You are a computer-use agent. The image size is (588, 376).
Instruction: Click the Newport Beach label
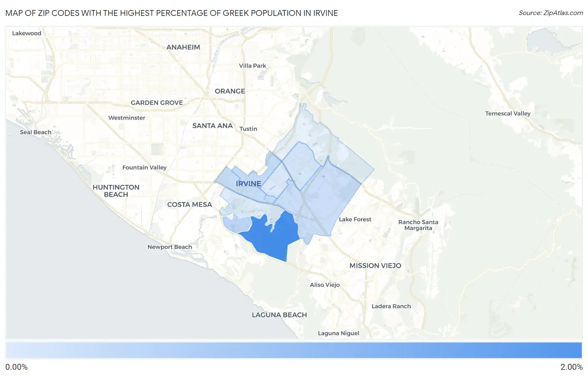tap(170, 247)
